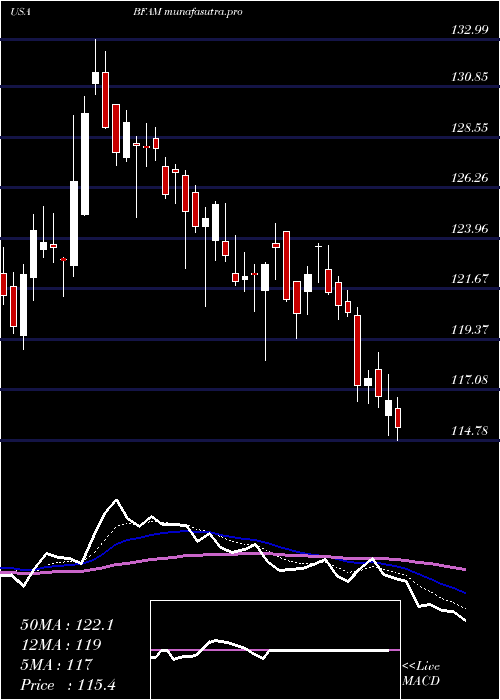Viewport: 500px width, 700px height.
Task: Click the 5MA : 117 reading
Action: click(x=56, y=665)
